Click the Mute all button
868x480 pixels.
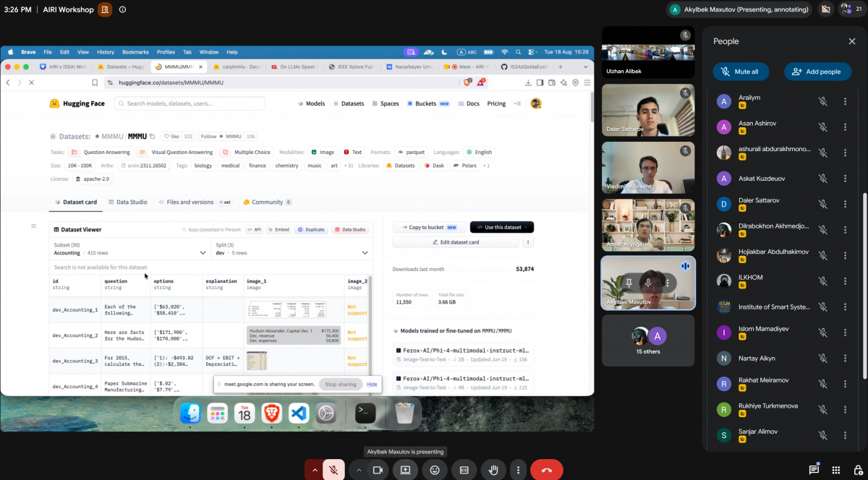741,72
